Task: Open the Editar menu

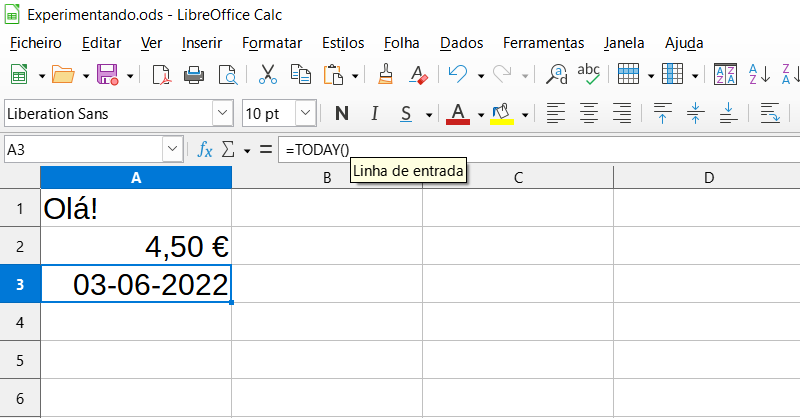Action: click(x=102, y=43)
